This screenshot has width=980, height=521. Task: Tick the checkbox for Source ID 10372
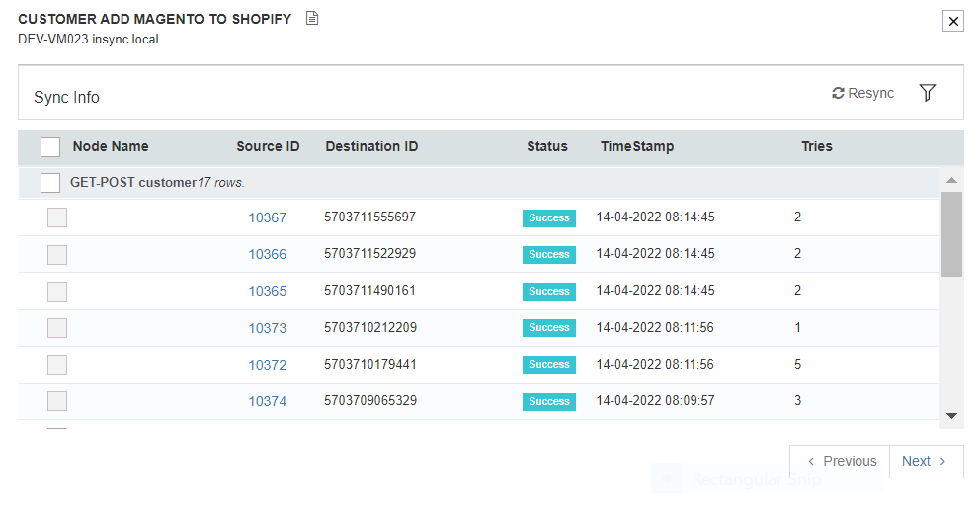(57, 365)
